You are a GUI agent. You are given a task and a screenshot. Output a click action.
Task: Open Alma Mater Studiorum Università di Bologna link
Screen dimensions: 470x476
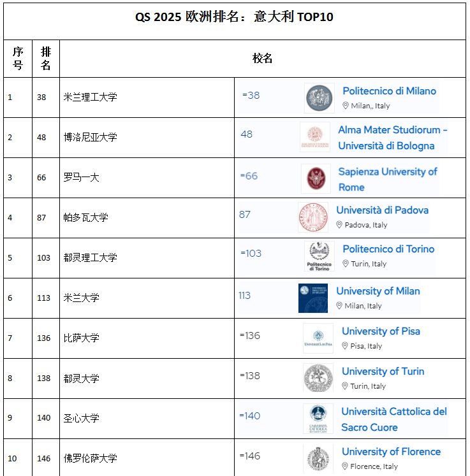393,138
